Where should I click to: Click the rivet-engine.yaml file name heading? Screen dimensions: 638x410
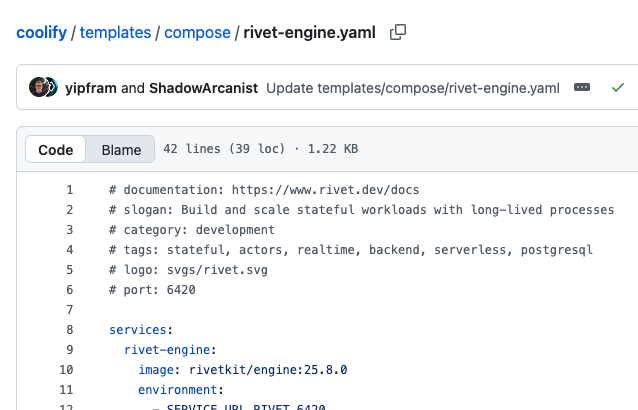click(x=311, y=32)
